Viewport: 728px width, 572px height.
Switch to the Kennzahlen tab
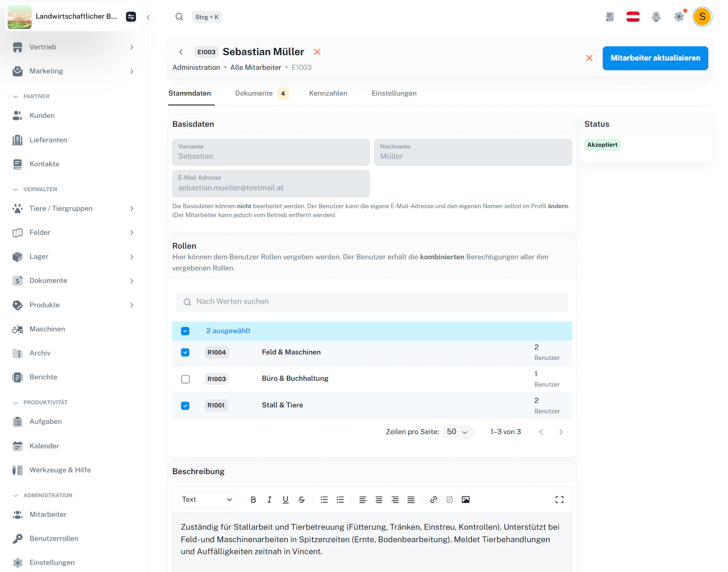(x=328, y=93)
